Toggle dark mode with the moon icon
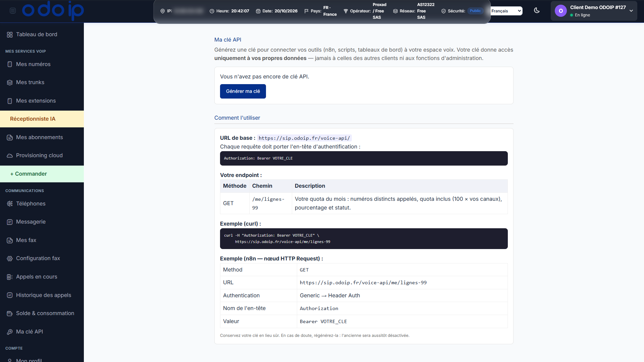 (x=537, y=10)
